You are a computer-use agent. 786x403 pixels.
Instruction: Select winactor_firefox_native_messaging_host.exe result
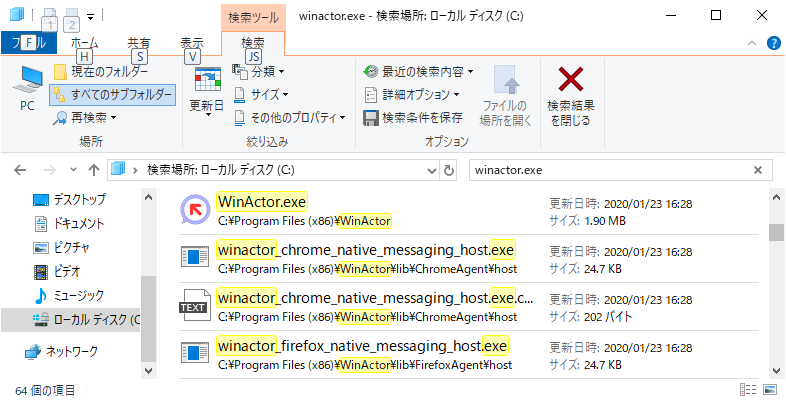(x=469, y=354)
